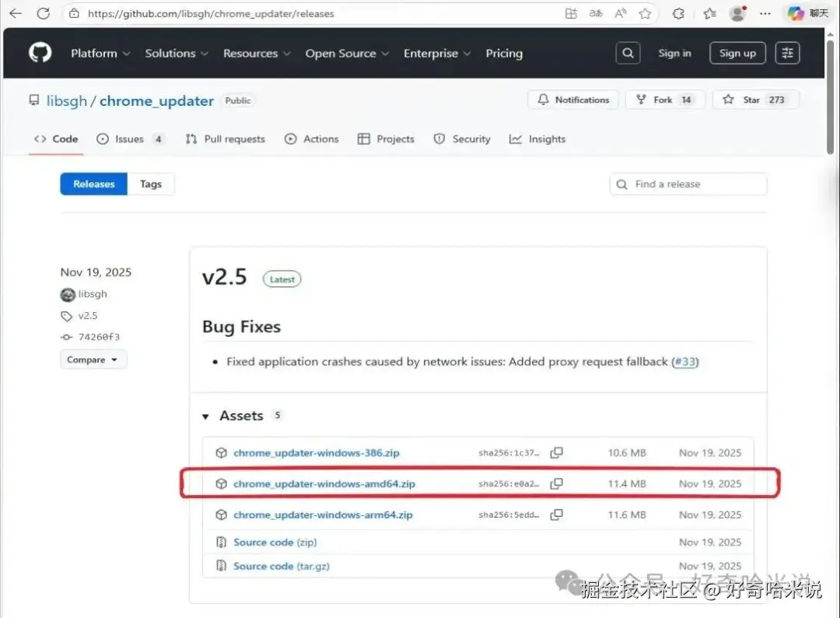The width and height of the screenshot is (840, 618).
Task: Expand the Platform menu
Action: [x=100, y=53]
